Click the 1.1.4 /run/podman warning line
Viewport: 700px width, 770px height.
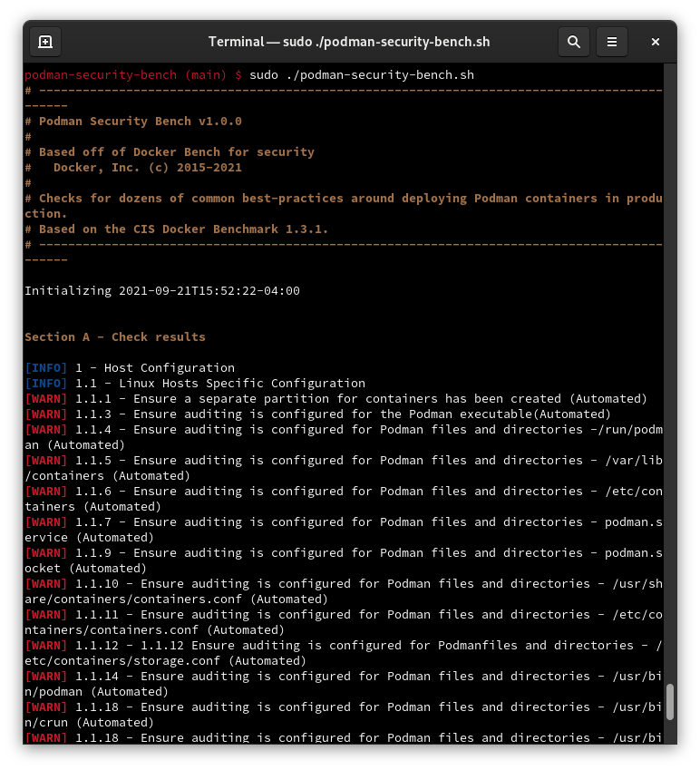coord(344,437)
